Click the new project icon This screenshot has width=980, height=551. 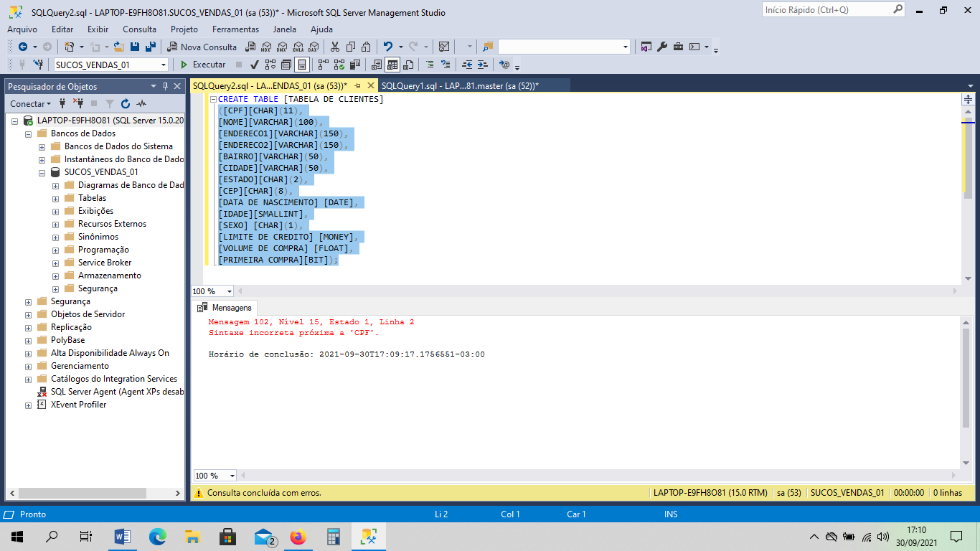[70, 47]
